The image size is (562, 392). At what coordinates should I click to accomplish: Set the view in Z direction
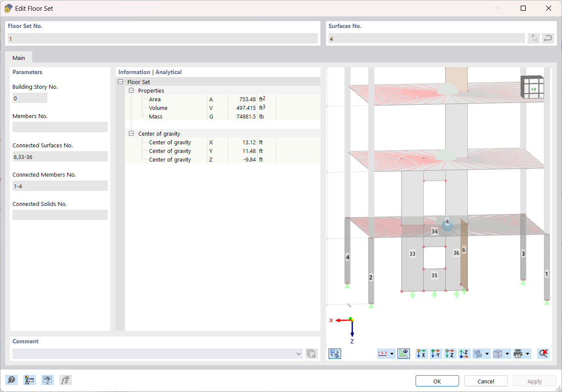(x=450, y=354)
